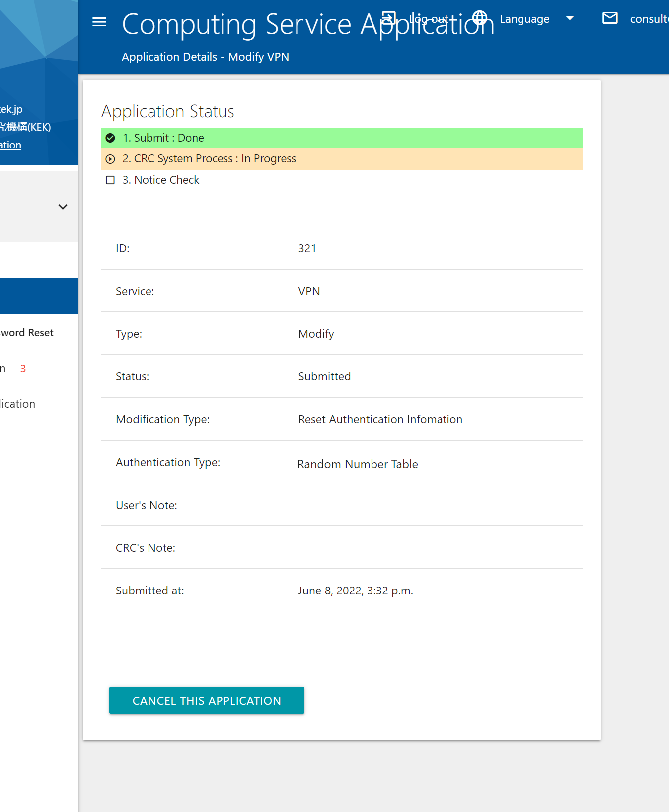The width and height of the screenshot is (669, 812).
Task: Click the underlined sidebar organization link
Action: coord(10,145)
